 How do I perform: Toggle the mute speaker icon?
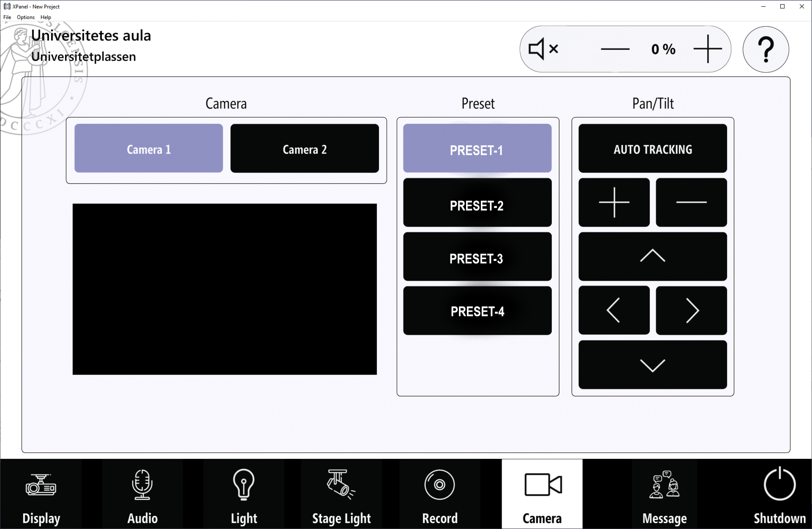544,49
